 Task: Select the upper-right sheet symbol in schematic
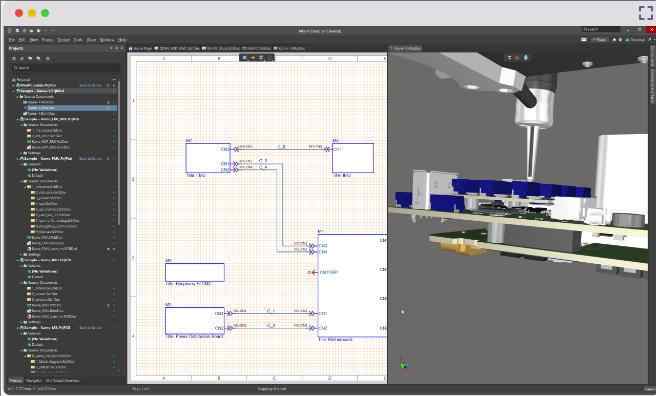[353, 158]
